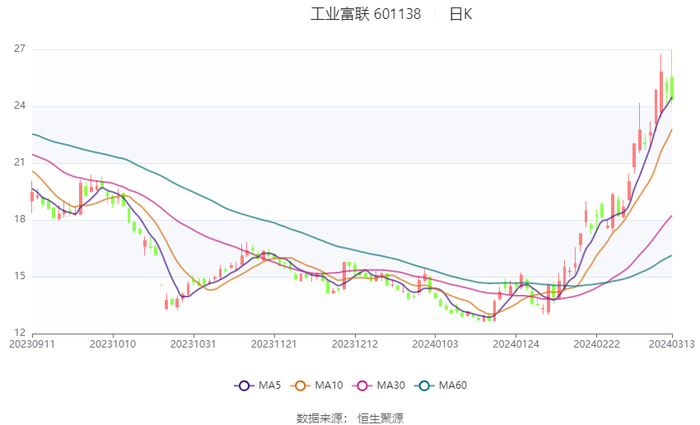The width and height of the screenshot is (700, 425).
Task: Toggle the MA30 legend series
Action: [379, 386]
